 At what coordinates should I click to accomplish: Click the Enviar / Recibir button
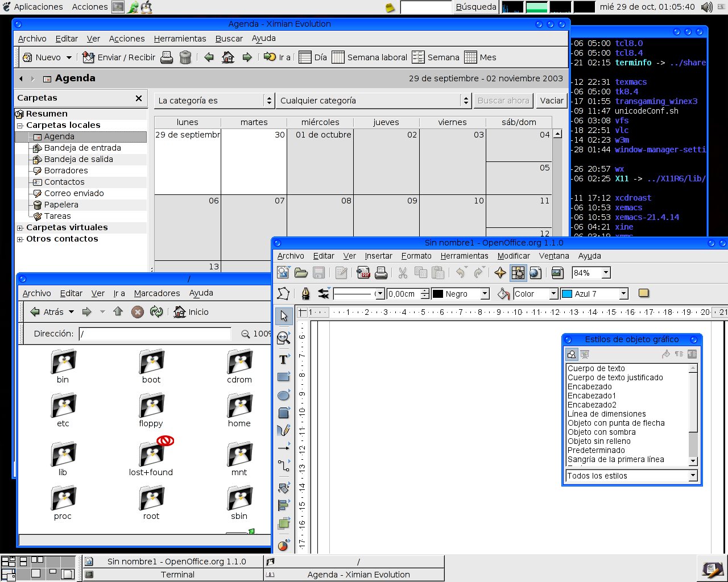point(119,57)
